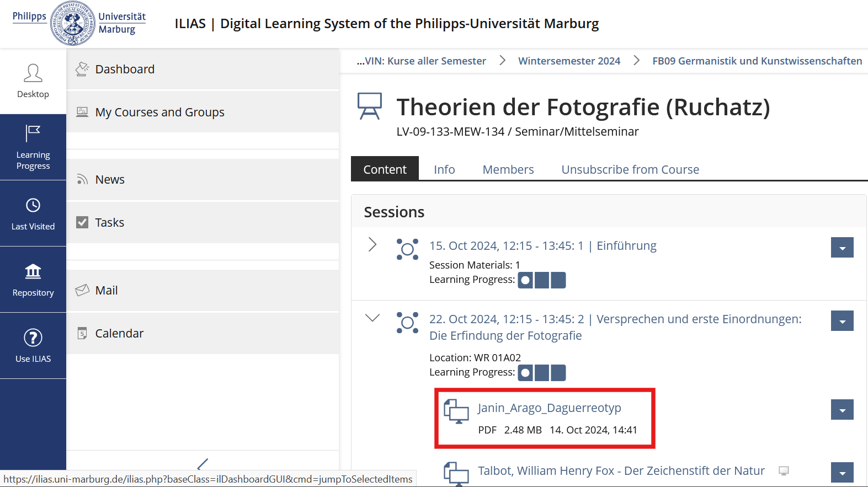The height and width of the screenshot is (487, 868).
Task: Click the Tasks checkmark icon
Action: click(82, 222)
